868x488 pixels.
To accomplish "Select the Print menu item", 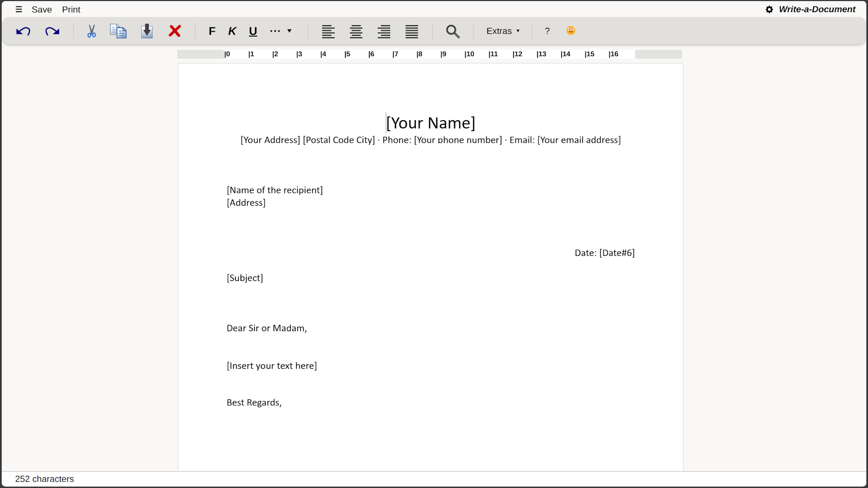I will point(71,9).
